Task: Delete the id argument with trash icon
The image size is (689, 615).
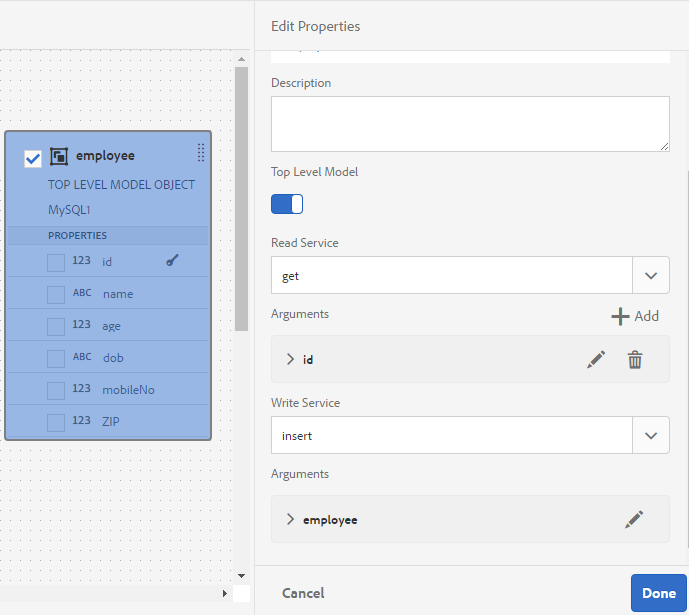Action: click(635, 360)
